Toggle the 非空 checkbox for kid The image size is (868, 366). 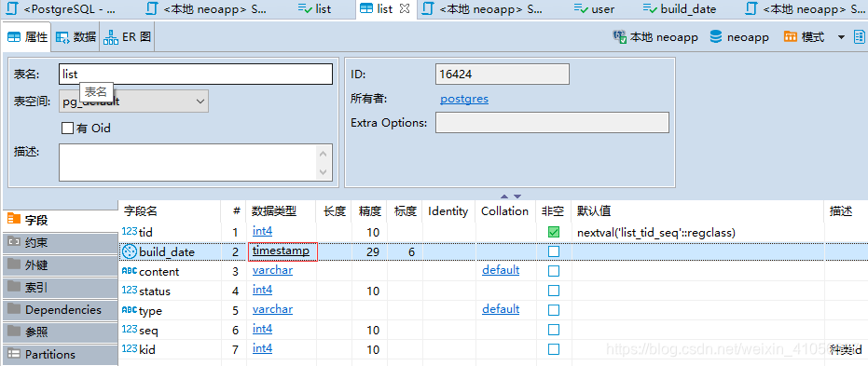[554, 349]
